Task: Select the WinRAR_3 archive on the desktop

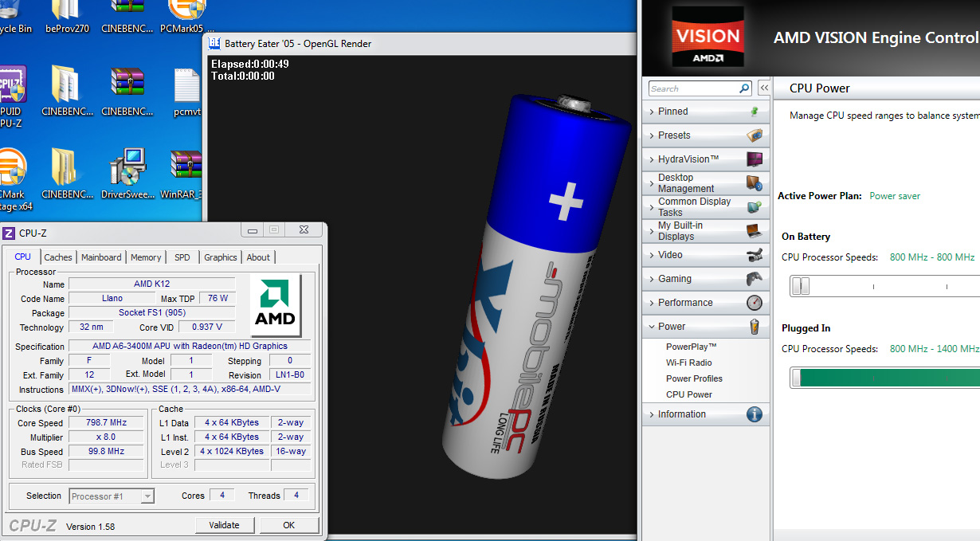Action: 186,174
